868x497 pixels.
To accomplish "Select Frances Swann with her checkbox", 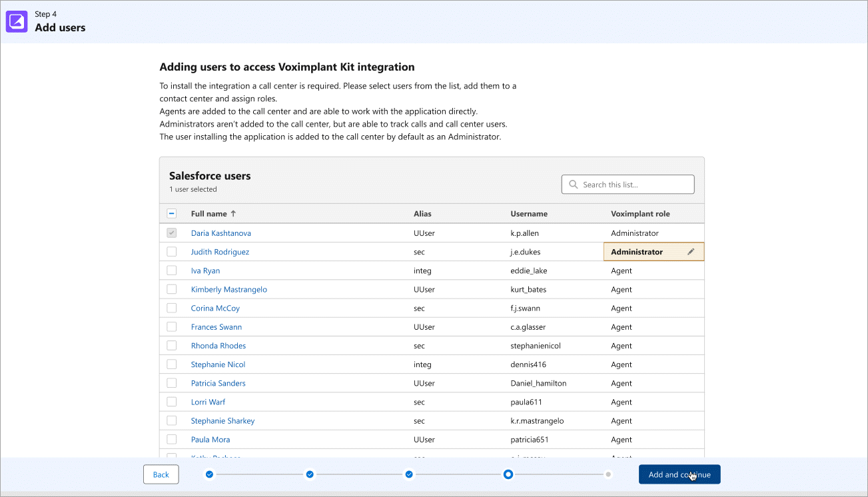I will (172, 327).
